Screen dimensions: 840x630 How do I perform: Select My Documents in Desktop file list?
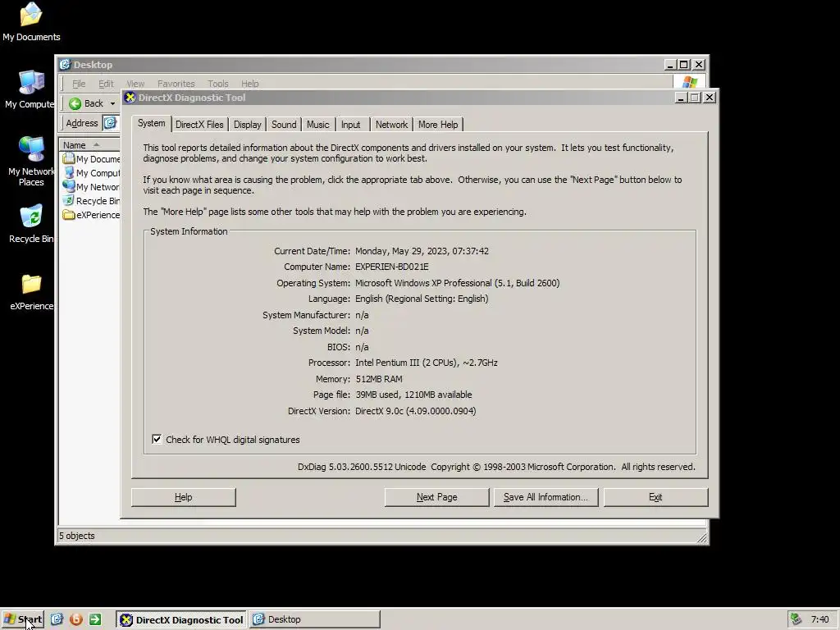coord(91,159)
